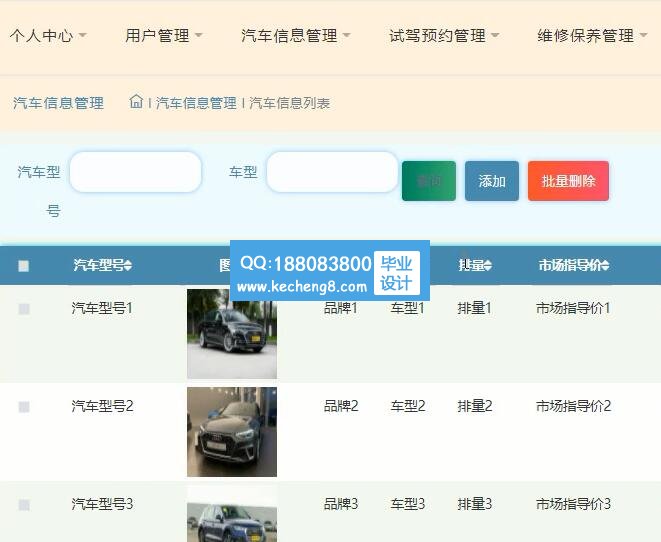Click the home icon in breadcrumb
661x542 pixels.
point(136,102)
